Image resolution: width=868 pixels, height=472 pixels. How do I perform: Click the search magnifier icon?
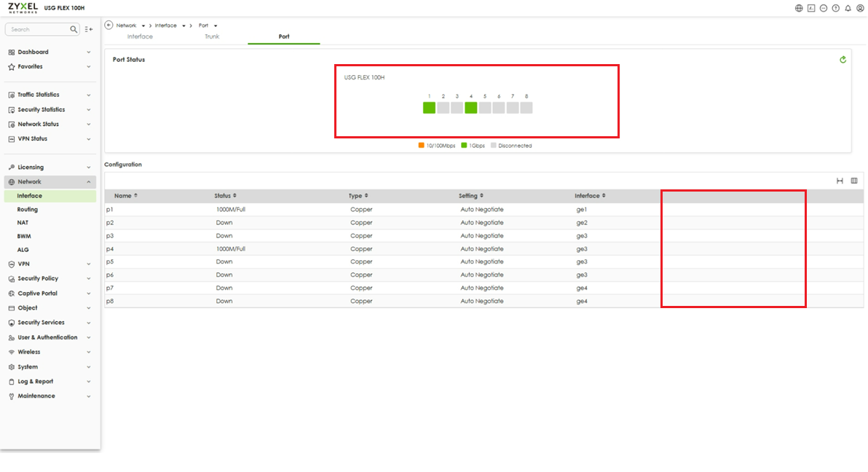(74, 29)
